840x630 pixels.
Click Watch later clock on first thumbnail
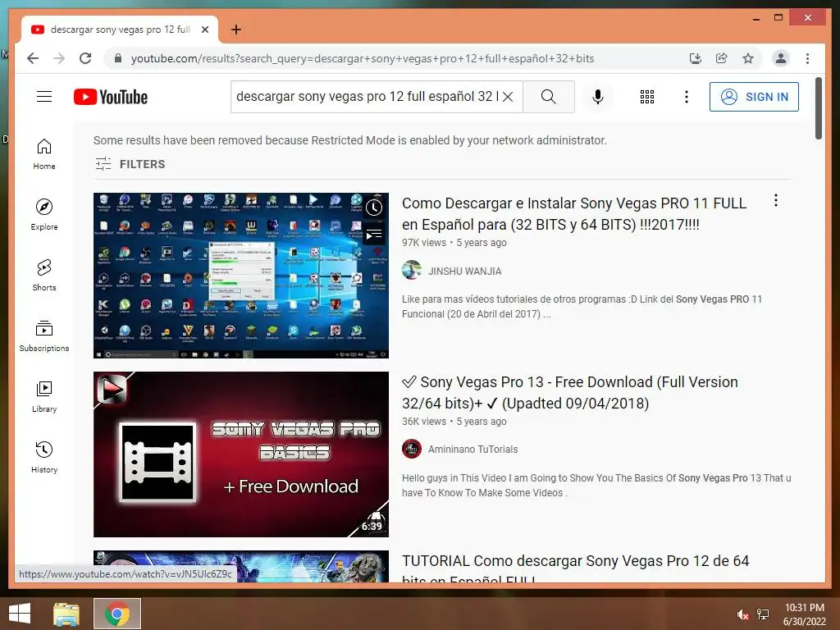tap(374, 208)
